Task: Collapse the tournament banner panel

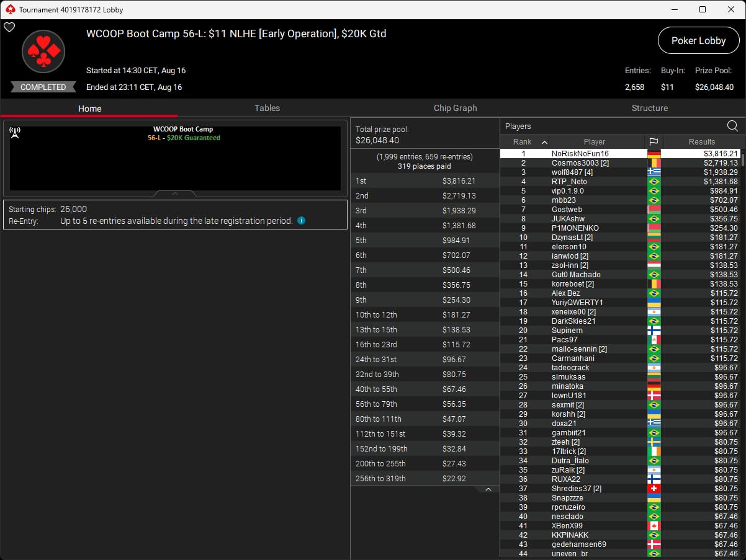Action: 175,193
